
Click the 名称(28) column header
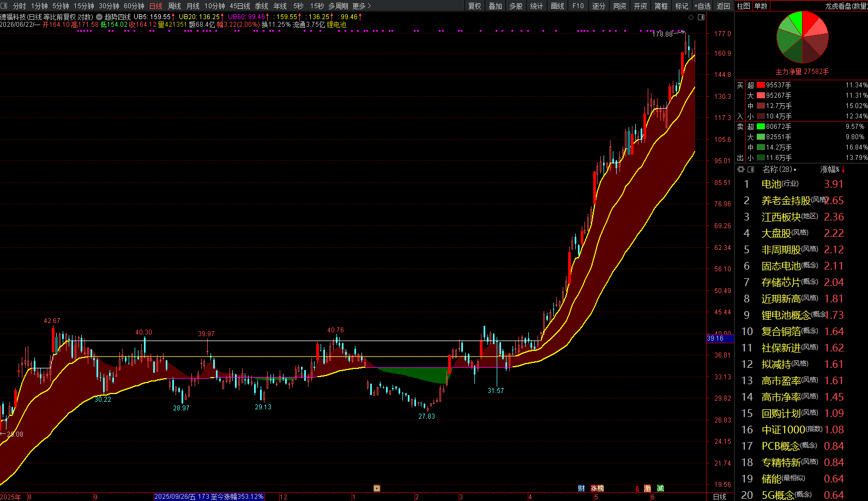click(779, 169)
